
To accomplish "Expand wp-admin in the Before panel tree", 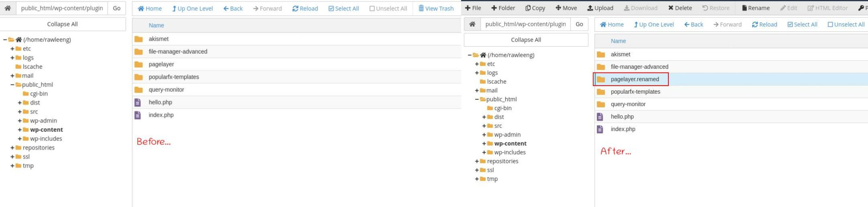I will click(20, 121).
